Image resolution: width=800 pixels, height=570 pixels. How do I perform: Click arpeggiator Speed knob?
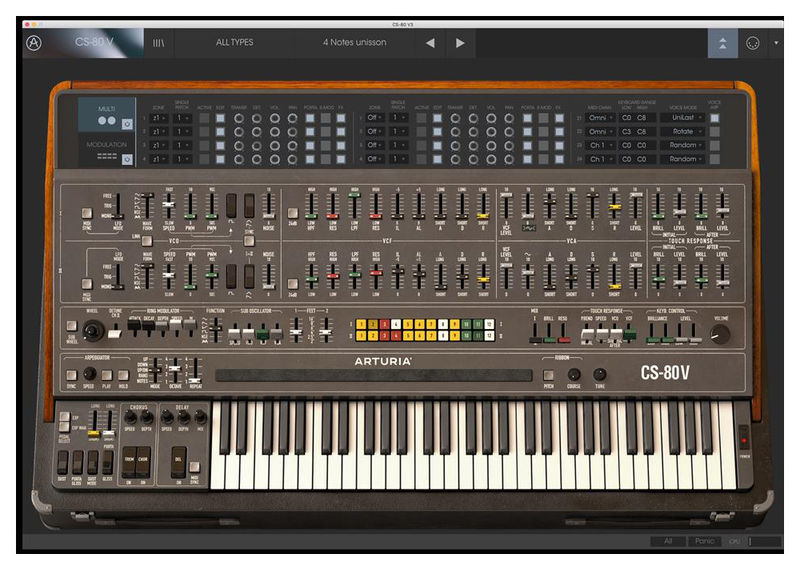[x=89, y=374]
